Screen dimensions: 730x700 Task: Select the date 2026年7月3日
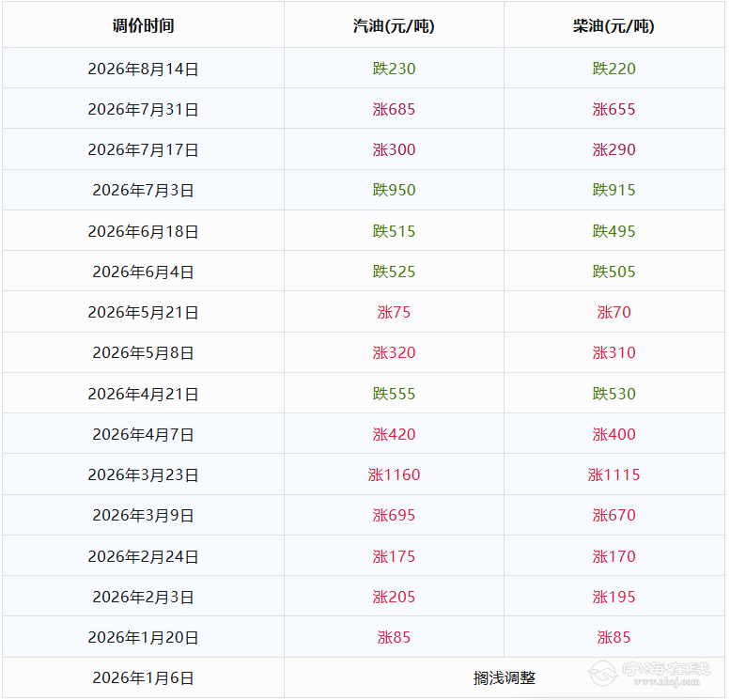click(143, 190)
